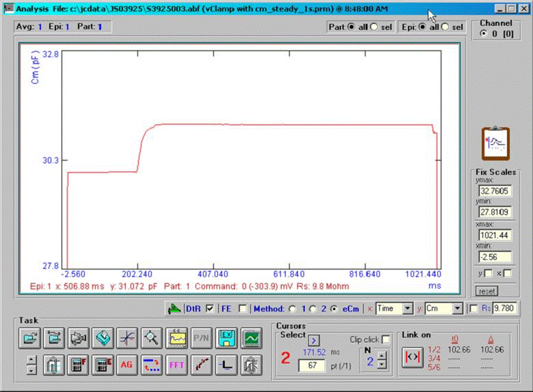Decrease the N cursor count spinner
The height and width of the screenshot is (392, 533).
pyautogui.click(x=382, y=365)
